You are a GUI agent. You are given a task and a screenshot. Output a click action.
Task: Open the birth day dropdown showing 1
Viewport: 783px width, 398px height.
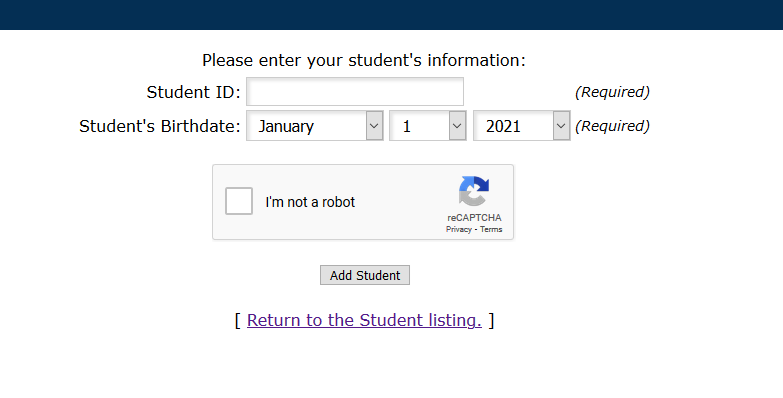(427, 126)
